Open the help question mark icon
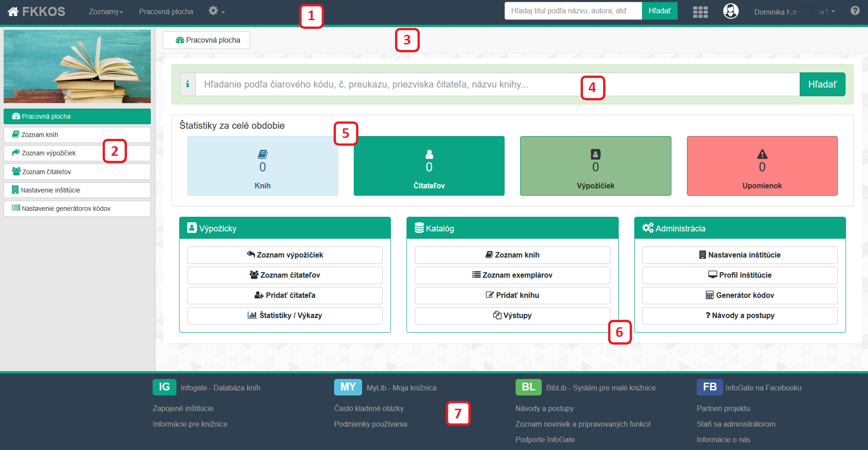868x450 pixels. point(855,11)
